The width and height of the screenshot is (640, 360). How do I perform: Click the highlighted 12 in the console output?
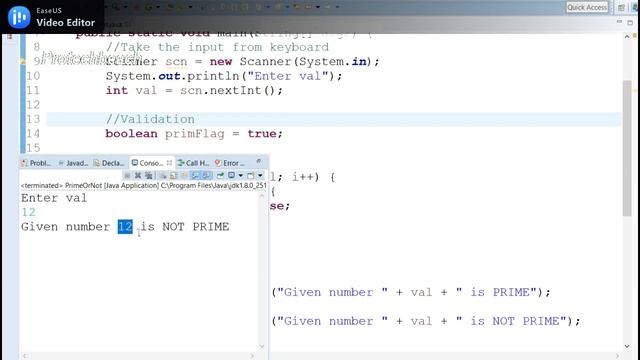click(125, 227)
